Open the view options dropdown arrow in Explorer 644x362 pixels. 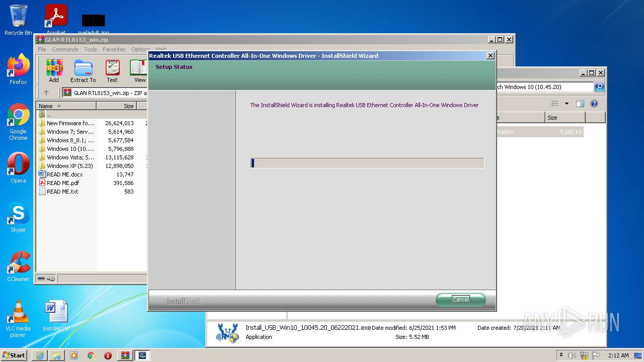pos(567,104)
